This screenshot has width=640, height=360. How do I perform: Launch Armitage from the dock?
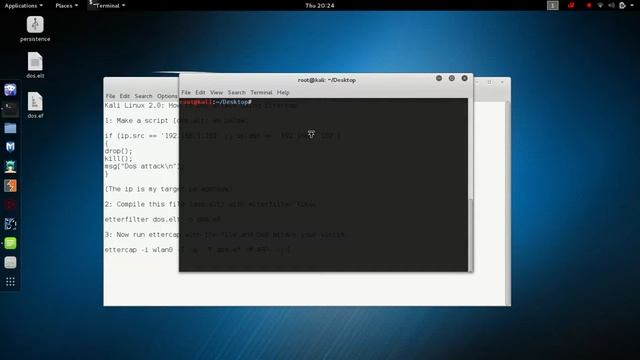(10, 167)
